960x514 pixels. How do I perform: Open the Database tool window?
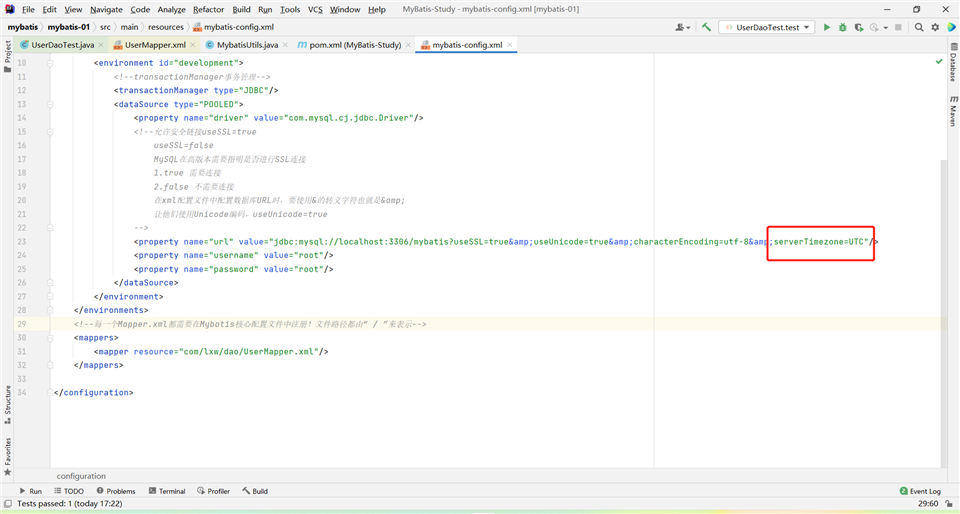(x=953, y=63)
